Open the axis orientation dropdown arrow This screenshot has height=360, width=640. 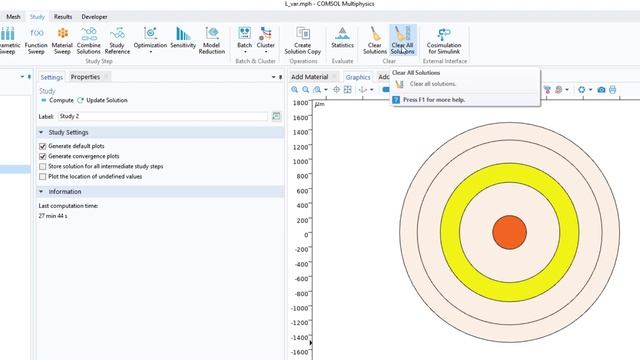pos(371,90)
